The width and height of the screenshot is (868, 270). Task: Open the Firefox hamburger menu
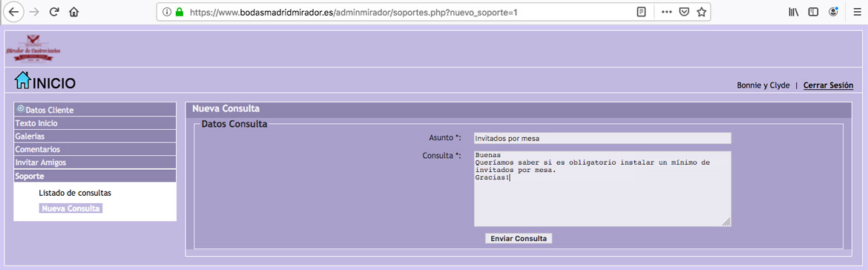coord(857,12)
